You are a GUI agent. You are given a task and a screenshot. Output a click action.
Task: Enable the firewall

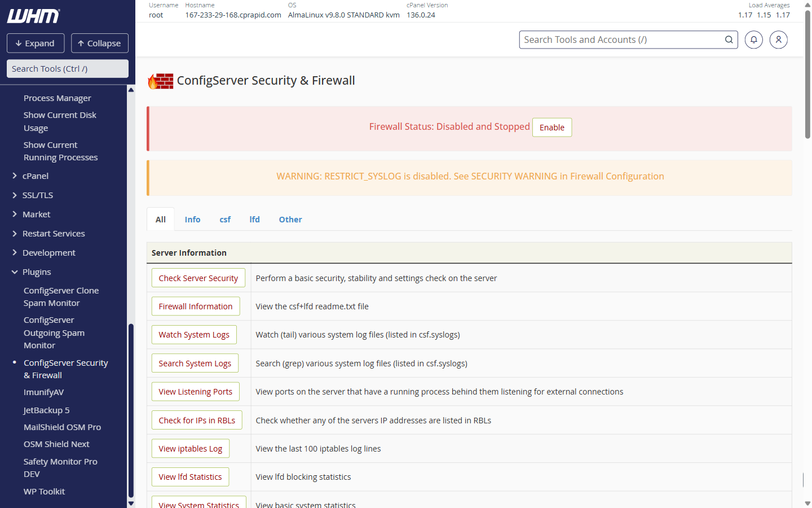pos(552,128)
